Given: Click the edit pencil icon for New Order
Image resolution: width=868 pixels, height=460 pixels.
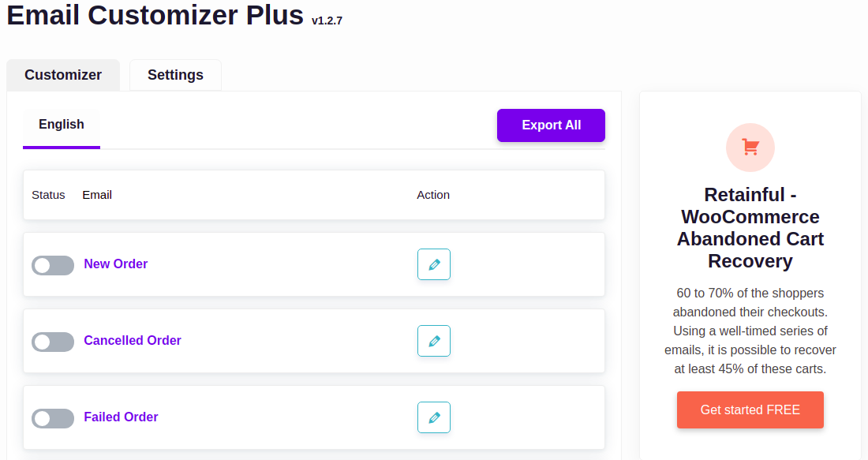Looking at the screenshot, I should click(x=434, y=264).
